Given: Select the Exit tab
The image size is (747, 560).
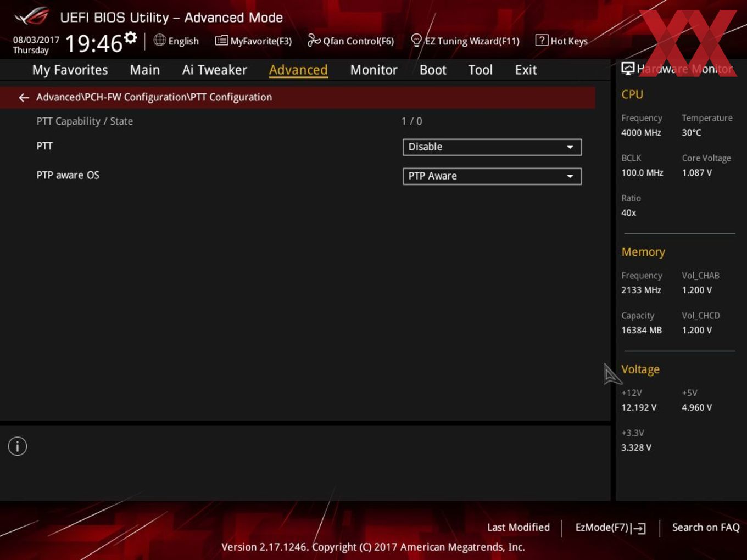Looking at the screenshot, I should pos(526,70).
